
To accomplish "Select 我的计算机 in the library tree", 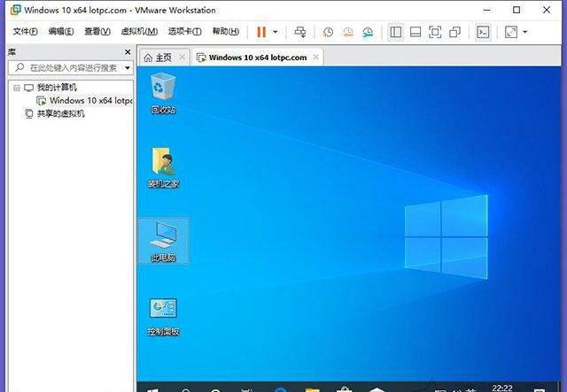I will coord(57,88).
